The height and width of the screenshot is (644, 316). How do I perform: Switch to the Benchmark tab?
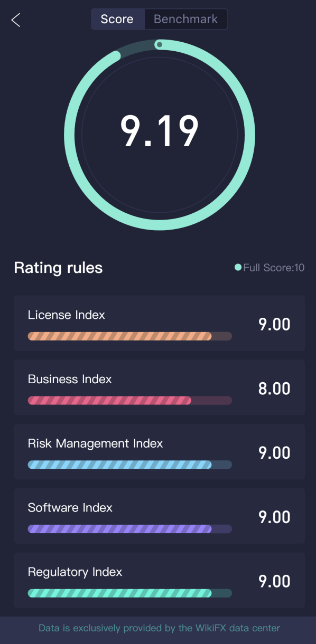coord(185,19)
